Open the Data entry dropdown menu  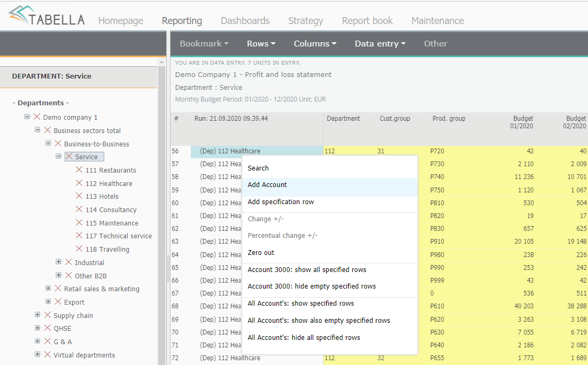coord(380,44)
